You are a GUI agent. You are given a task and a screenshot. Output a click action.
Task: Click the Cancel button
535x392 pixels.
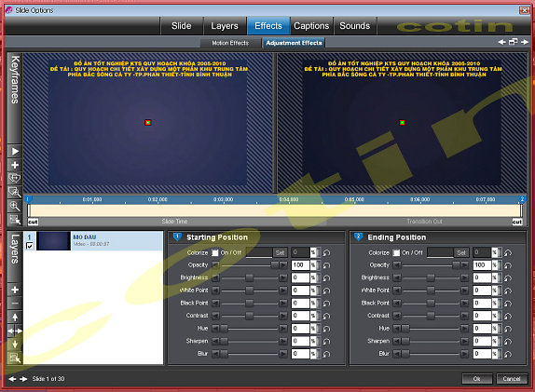point(511,379)
